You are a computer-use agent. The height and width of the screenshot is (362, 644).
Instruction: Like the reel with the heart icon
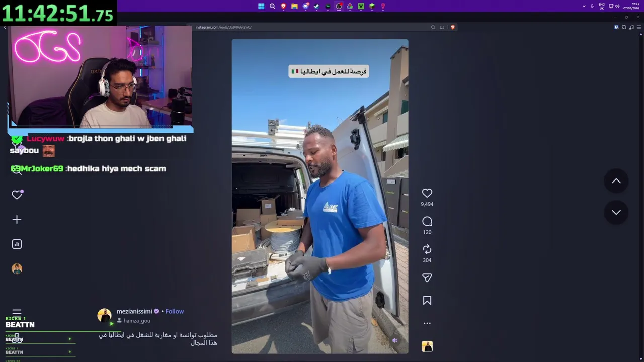pos(427,193)
